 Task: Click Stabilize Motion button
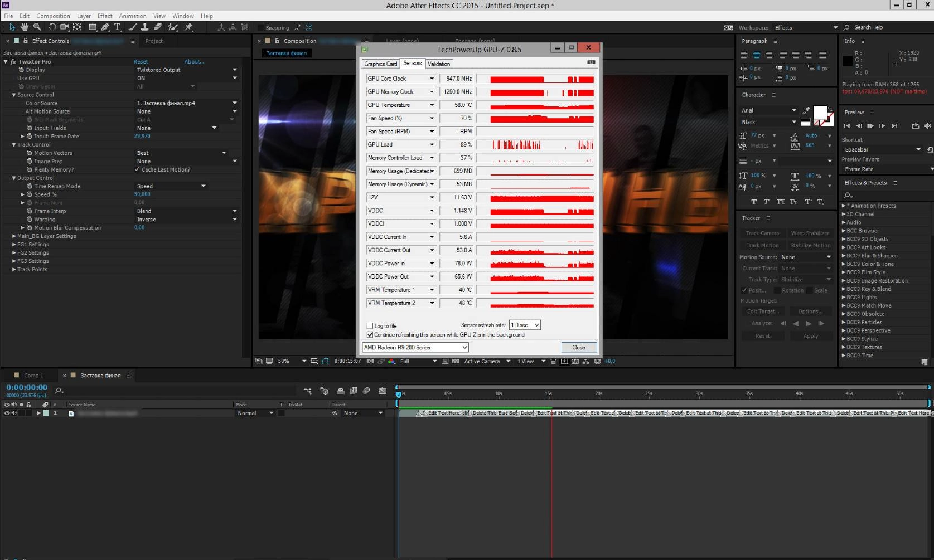810,246
